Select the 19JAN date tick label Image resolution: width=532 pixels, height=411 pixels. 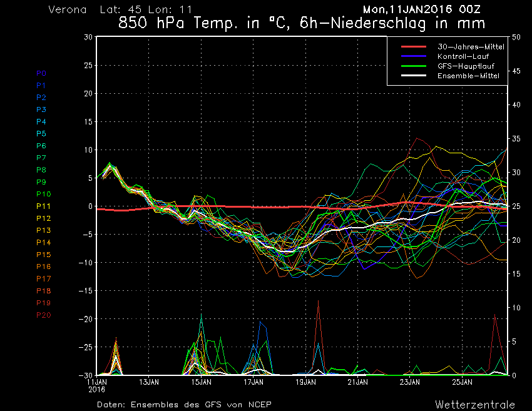coord(305,381)
